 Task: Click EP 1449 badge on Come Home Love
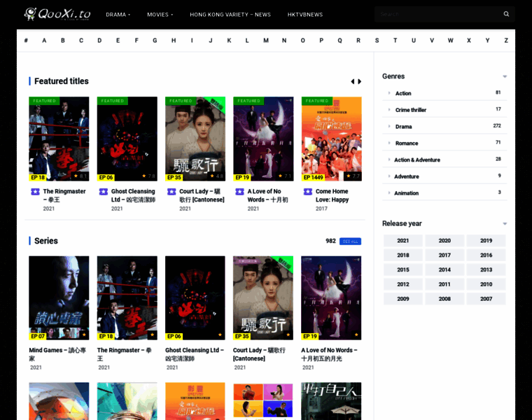(x=313, y=177)
